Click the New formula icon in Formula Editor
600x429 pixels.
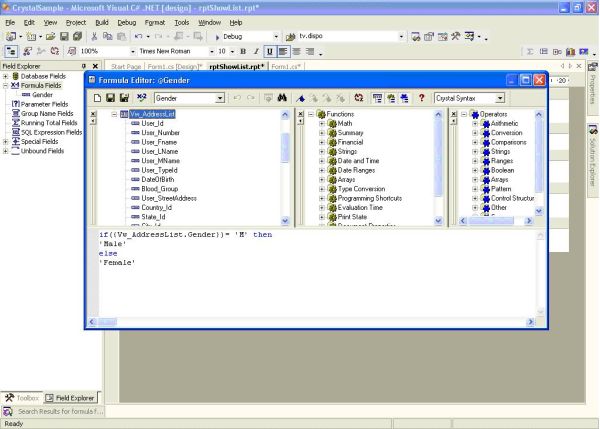click(x=97, y=98)
